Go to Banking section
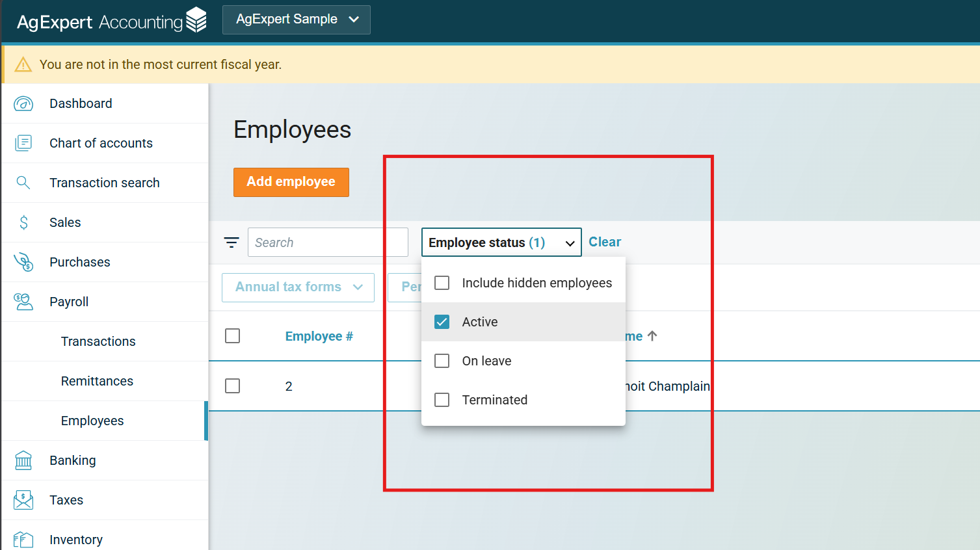This screenshot has height=550, width=980. pos(105,460)
